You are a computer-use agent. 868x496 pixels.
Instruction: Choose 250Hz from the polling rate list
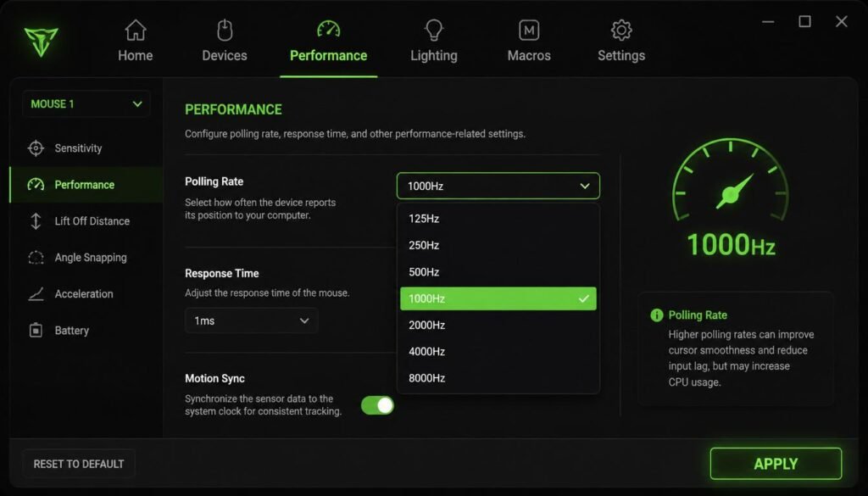498,245
